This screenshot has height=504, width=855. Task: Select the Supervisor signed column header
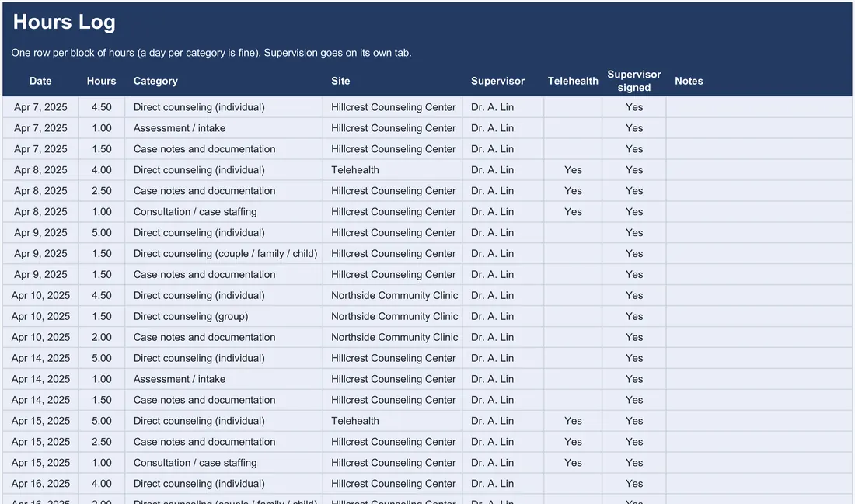point(634,81)
